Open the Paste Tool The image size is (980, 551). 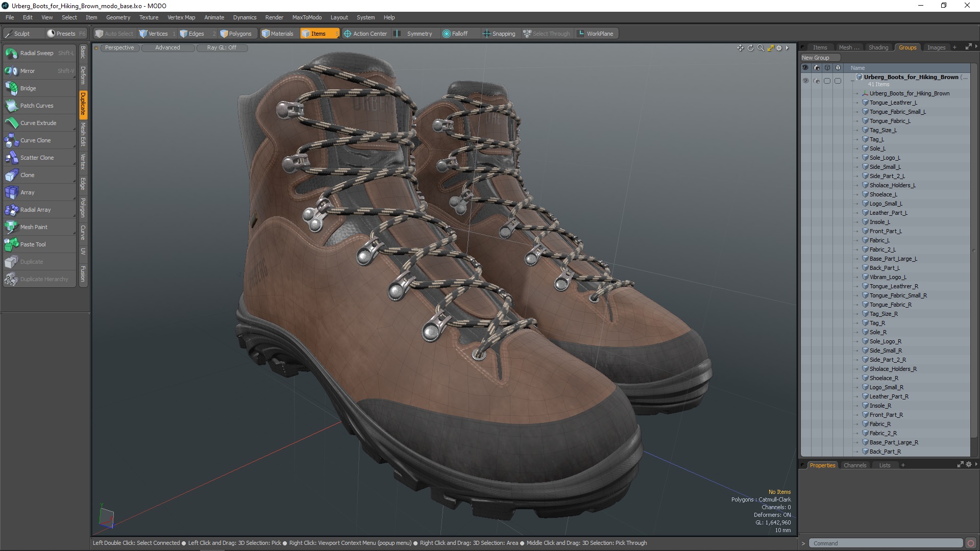(x=39, y=244)
